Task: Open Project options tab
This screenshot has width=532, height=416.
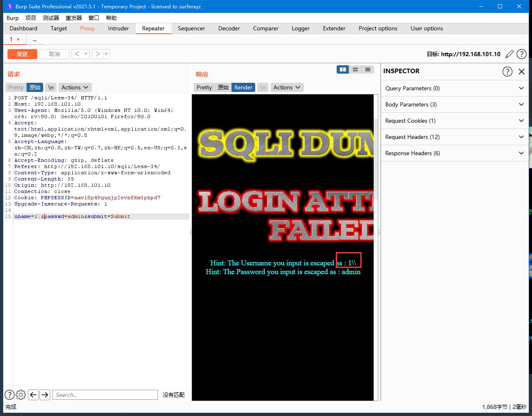Action: tap(378, 28)
